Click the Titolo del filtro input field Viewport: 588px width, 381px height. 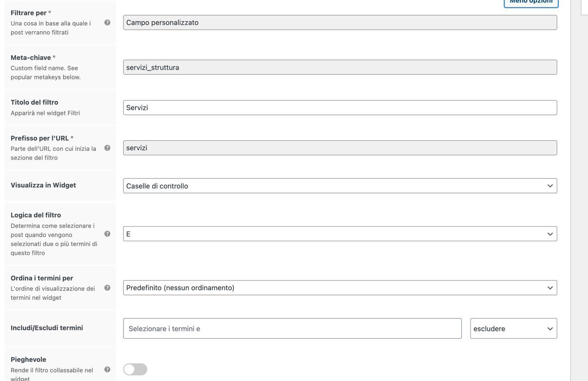point(340,108)
